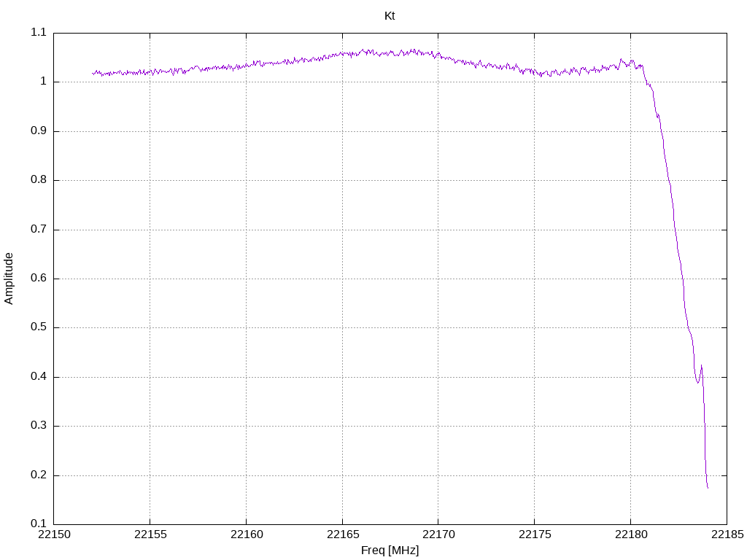The height and width of the screenshot is (560, 747).
Task: Click the y-axis tick label 0.7
Action: point(39,229)
